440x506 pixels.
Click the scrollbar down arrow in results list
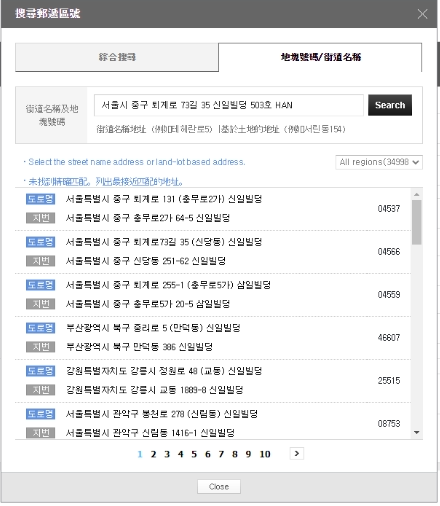click(x=417, y=432)
